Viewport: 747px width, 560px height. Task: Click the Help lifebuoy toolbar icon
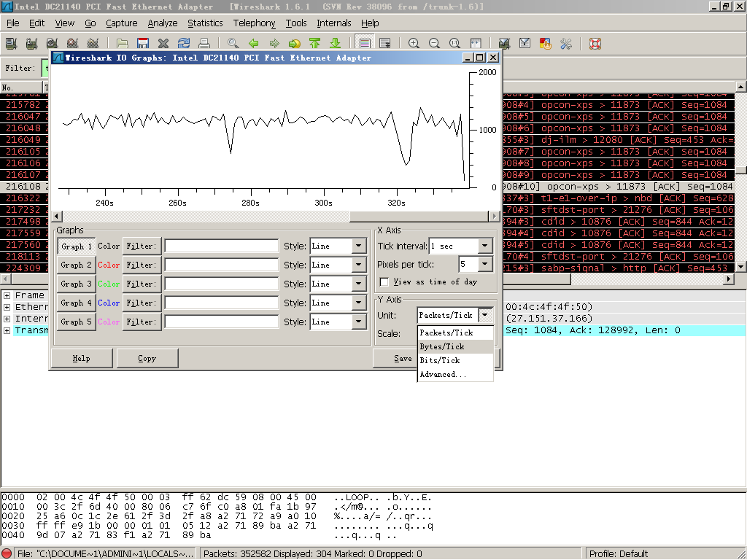pos(595,44)
